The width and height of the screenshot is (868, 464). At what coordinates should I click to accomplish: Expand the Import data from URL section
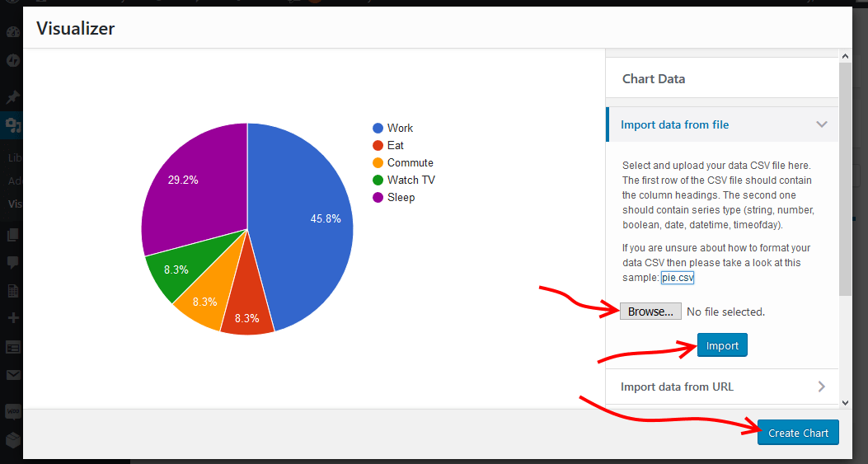722,387
